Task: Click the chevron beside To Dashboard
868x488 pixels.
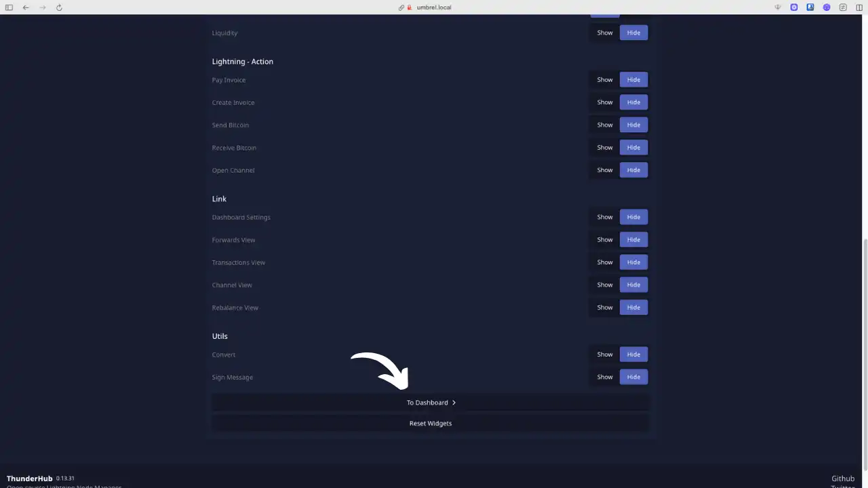Action: pyautogui.click(x=454, y=403)
